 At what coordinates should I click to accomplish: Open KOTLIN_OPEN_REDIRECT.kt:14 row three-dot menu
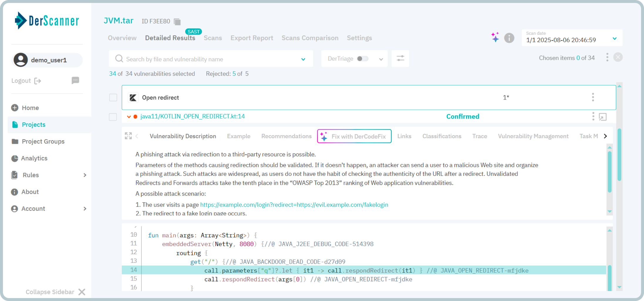tap(593, 116)
